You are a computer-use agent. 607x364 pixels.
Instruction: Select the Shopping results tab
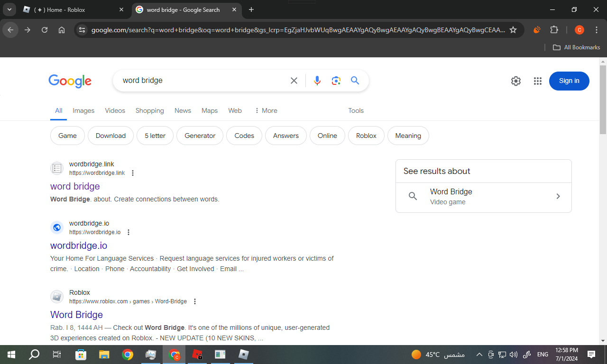pyautogui.click(x=150, y=110)
